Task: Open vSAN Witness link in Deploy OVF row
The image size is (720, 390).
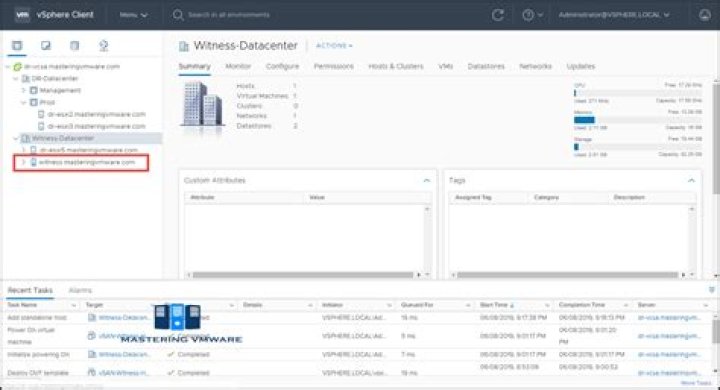Action: tap(124, 373)
